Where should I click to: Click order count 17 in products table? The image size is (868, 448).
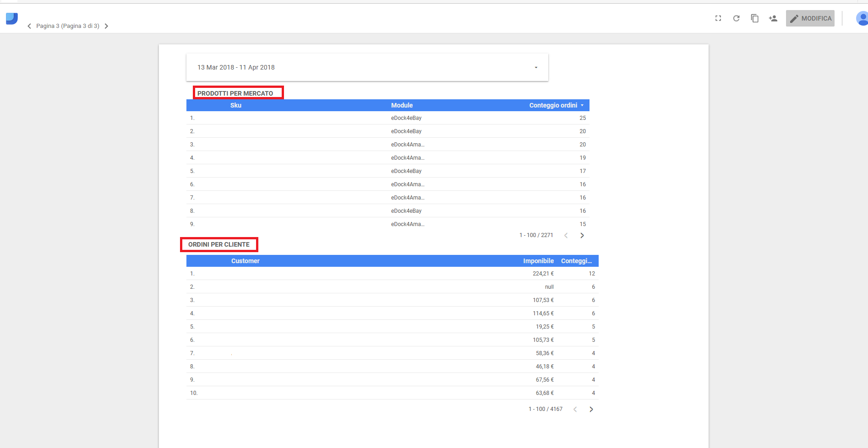pyautogui.click(x=583, y=171)
